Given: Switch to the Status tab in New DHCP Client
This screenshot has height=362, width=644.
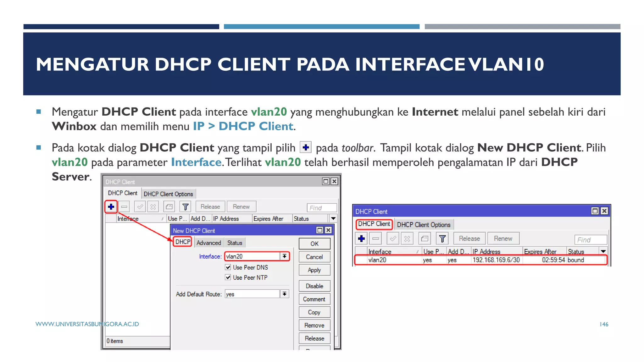Looking at the screenshot, I should (x=235, y=243).
